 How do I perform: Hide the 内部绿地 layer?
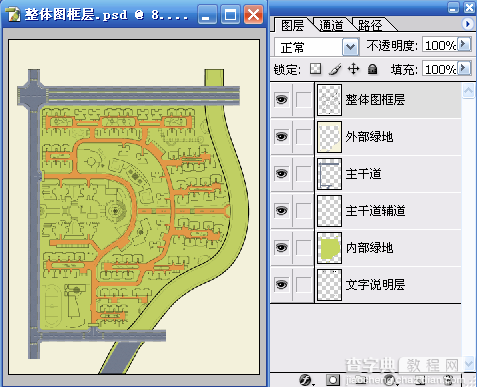tap(281, 248)
